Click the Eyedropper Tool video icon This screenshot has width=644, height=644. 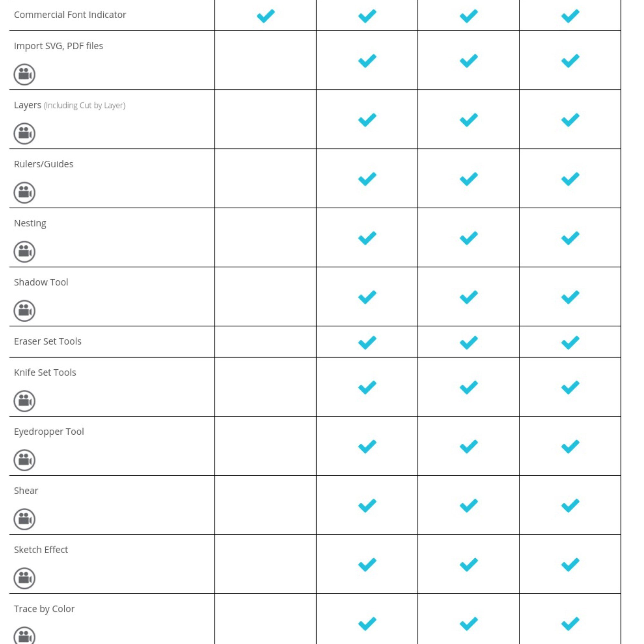pos(24,460)
